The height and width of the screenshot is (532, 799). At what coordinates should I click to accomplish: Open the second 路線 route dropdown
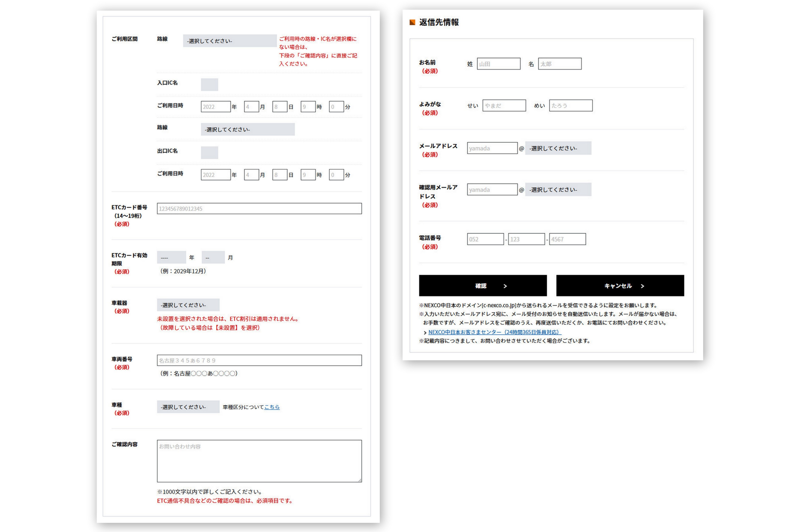248,129
